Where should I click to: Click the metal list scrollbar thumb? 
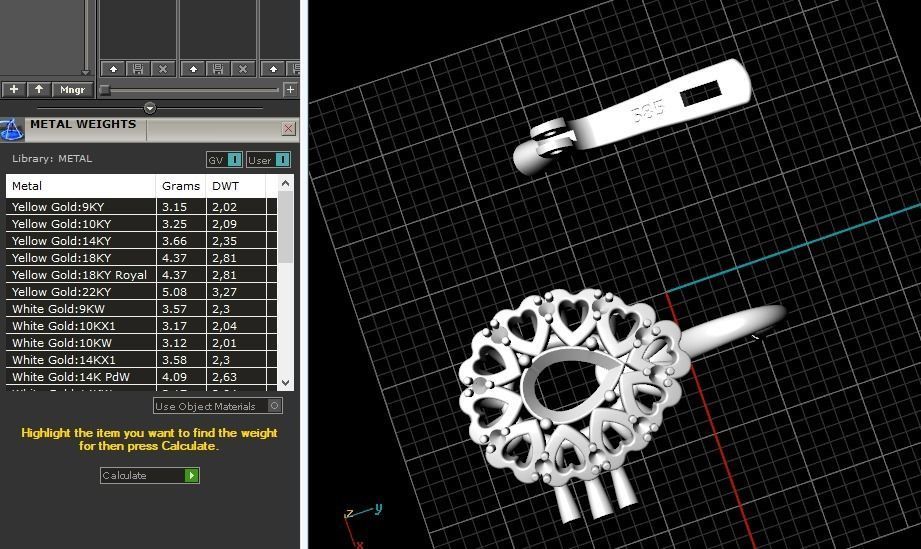pyautogui.click(x=285, y=227)
